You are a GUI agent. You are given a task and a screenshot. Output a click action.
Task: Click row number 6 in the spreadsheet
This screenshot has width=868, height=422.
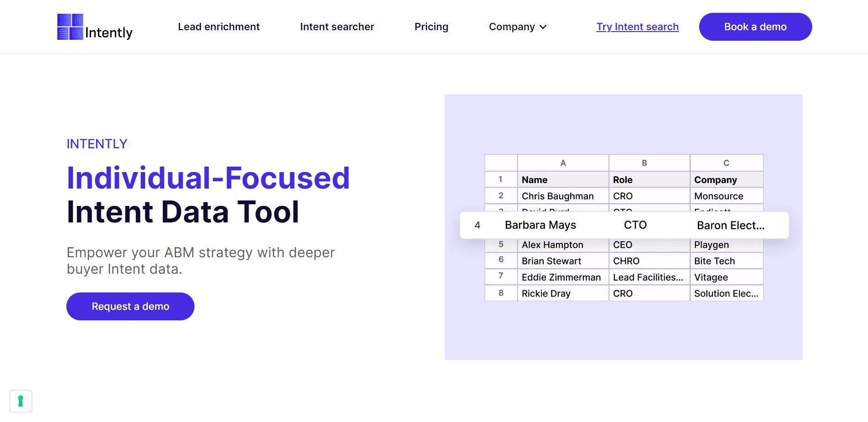pos(501,261)
